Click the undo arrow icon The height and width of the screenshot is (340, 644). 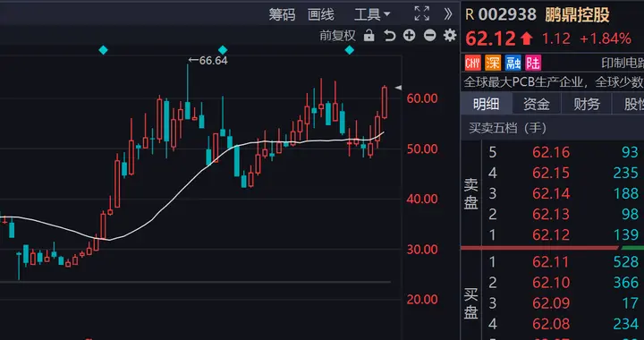(x=389, y=36)
